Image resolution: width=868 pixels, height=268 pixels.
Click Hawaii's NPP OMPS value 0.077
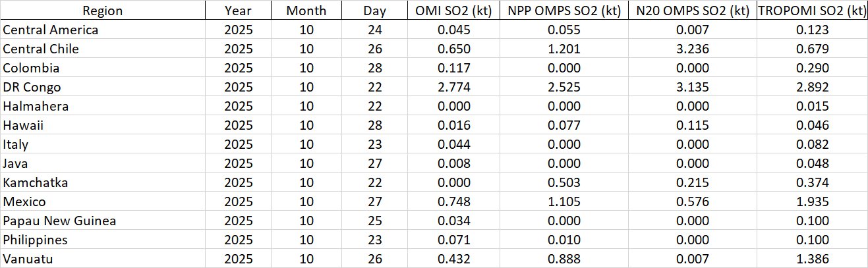coord(560,125)
